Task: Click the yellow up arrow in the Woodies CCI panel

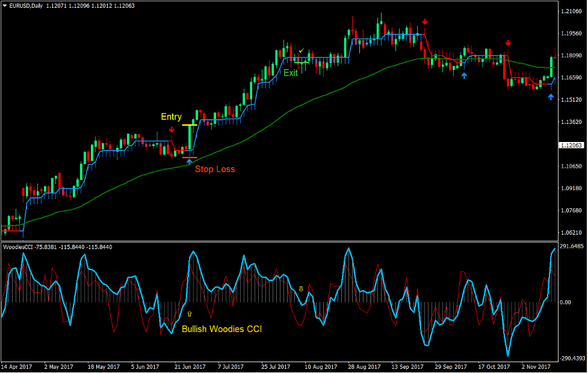Action: coord(191,313)
